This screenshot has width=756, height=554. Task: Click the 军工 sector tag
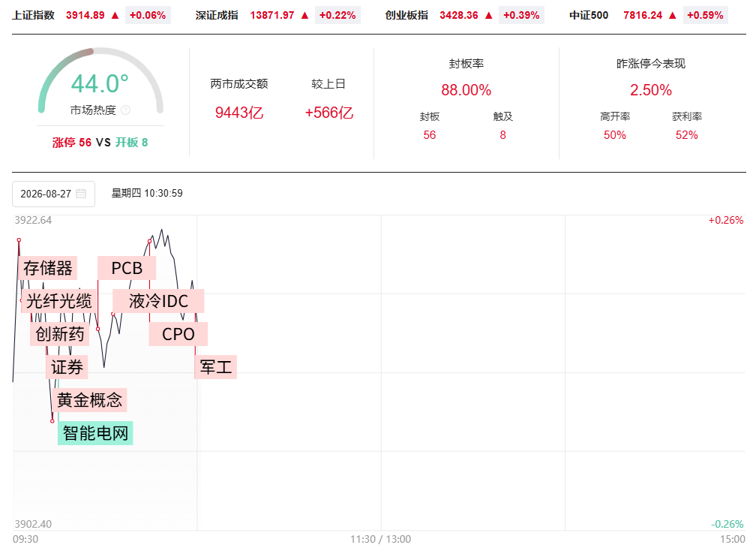click(216, 367)
